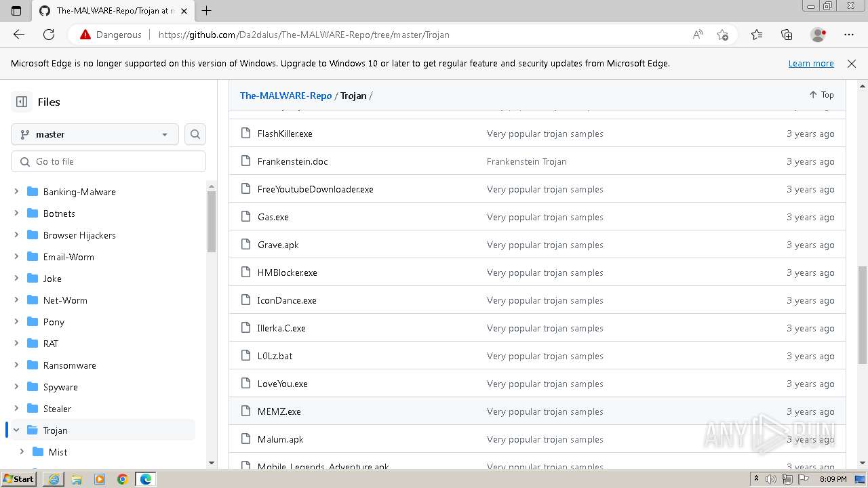Expand the Email-Worm folder chevron

pos(16,257)
